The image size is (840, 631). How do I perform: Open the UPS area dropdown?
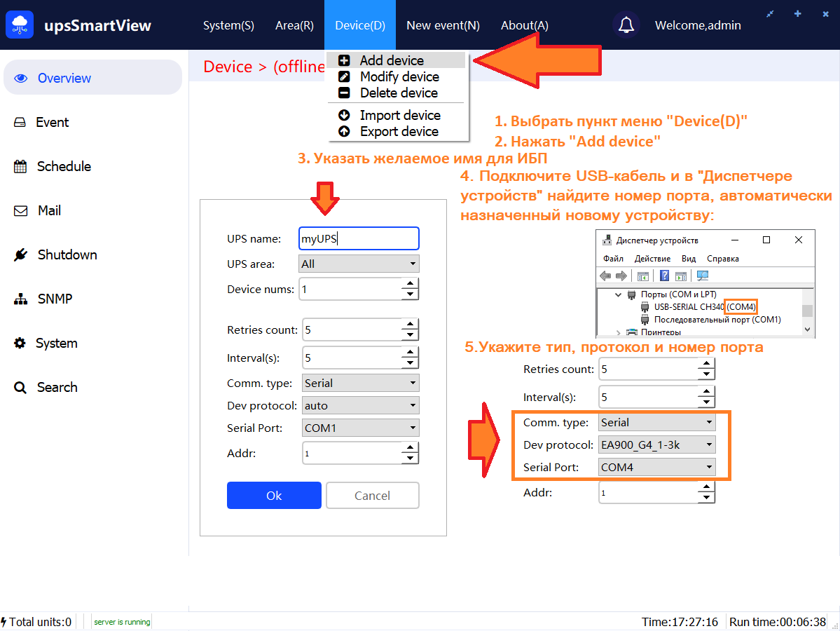pyautogui.click(x=359, y=264)
